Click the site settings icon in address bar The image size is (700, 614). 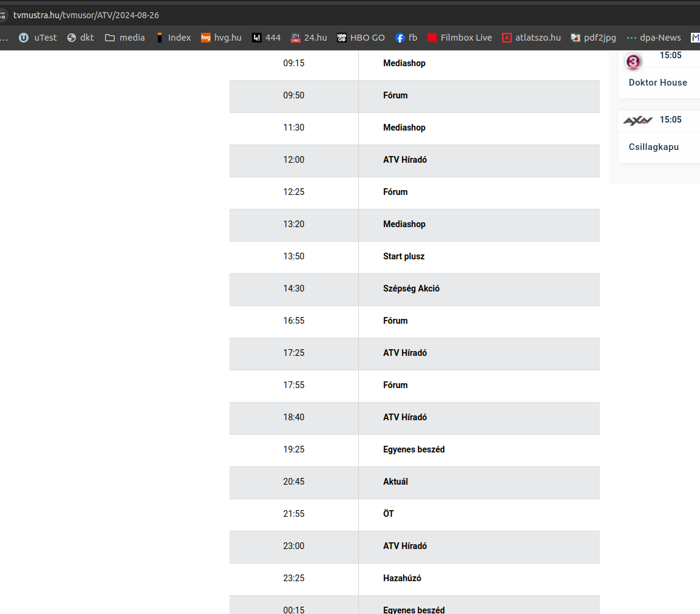pyautogui.click(x=3, y=15)
